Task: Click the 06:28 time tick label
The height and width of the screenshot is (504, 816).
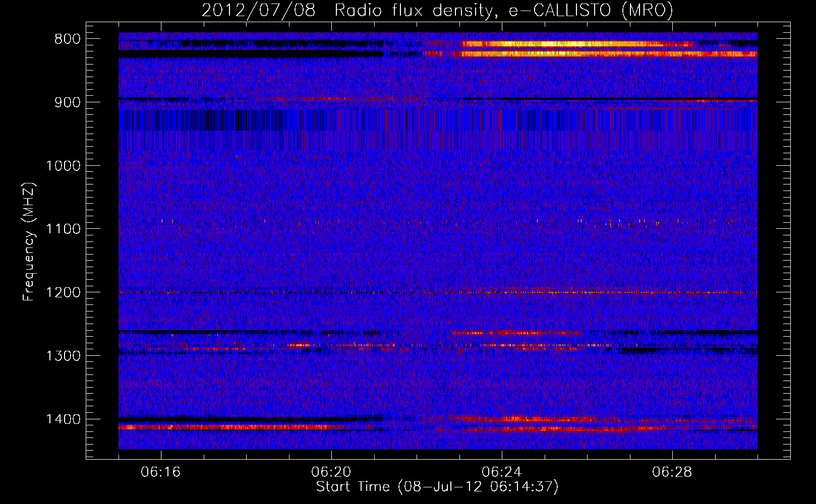Action: 672,472
